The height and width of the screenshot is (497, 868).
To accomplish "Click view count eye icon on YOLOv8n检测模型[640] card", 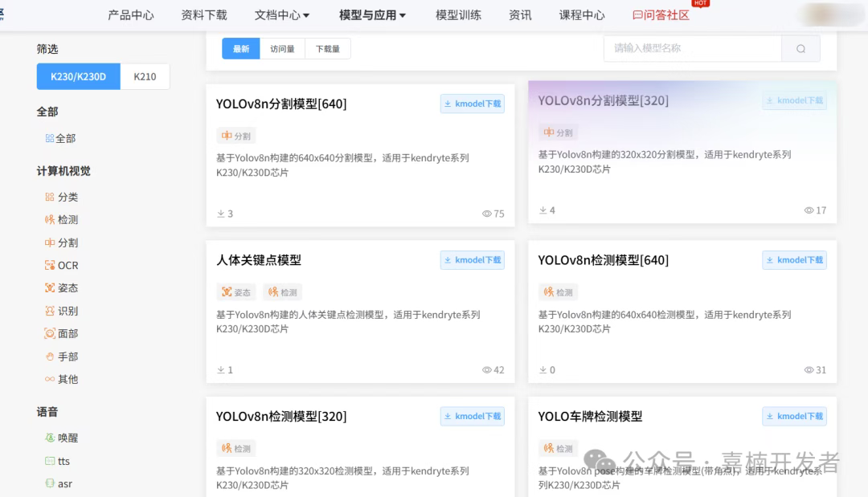I will pyautogui.click(x=809, y=370).
